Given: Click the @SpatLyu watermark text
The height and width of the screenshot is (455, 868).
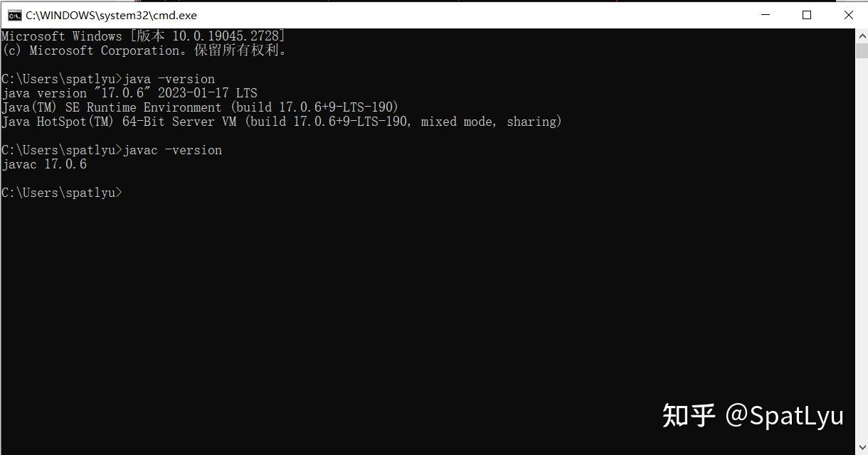Looking at the screenshot, I should pyautogui.click(x=784, y=416).
